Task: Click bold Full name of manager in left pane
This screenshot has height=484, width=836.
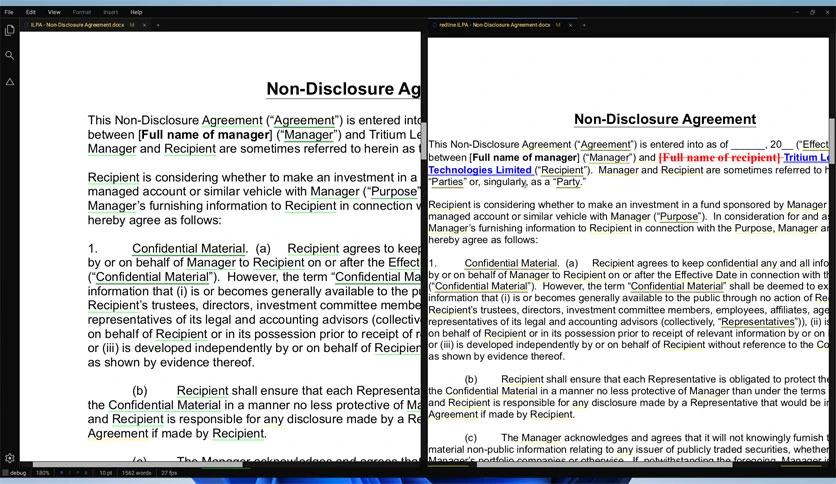Action: coord(205,135)
